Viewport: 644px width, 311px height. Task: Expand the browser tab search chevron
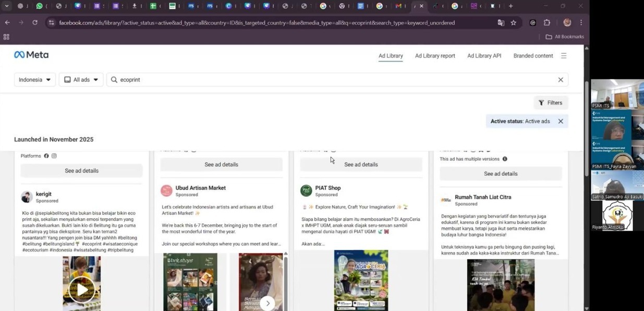point(7,6)
